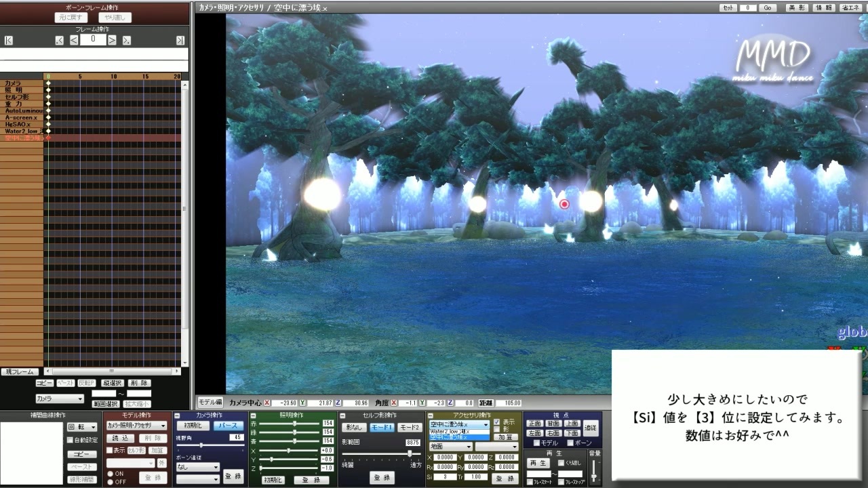The width and height of the screenshot is (868, 488).
Task: Enable accessory 影 checkbox
Action: [x=496, y=429]
